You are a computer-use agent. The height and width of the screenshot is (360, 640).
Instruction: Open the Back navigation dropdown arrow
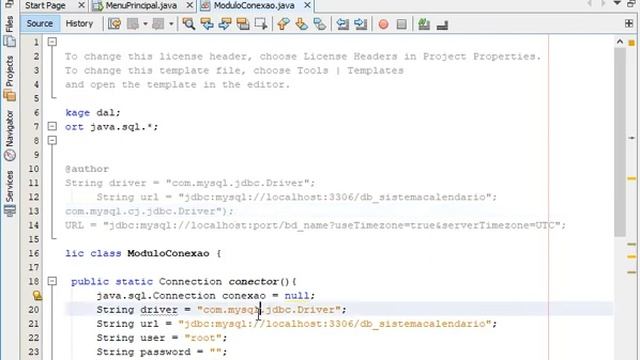coord(145,24)
